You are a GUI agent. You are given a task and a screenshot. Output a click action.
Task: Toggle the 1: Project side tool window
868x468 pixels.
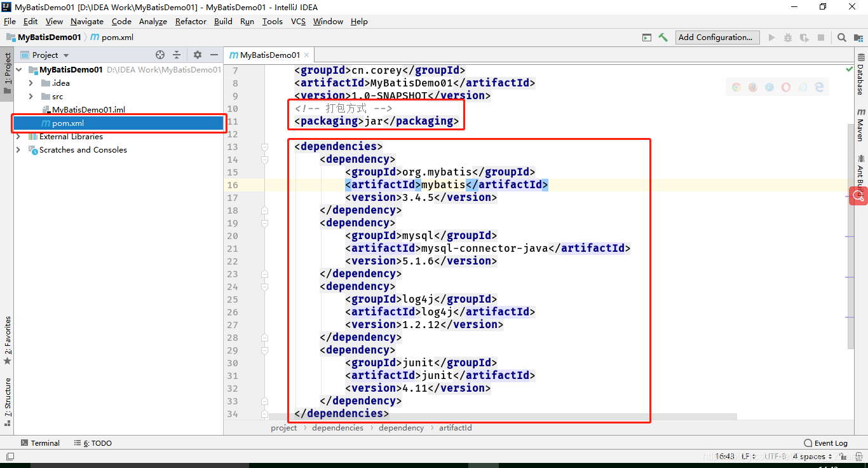(8, 73)
